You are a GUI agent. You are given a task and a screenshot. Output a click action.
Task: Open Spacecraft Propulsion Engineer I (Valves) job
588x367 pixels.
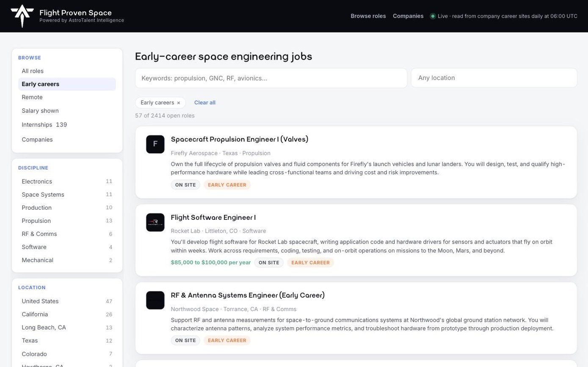[x=240, y=140]
